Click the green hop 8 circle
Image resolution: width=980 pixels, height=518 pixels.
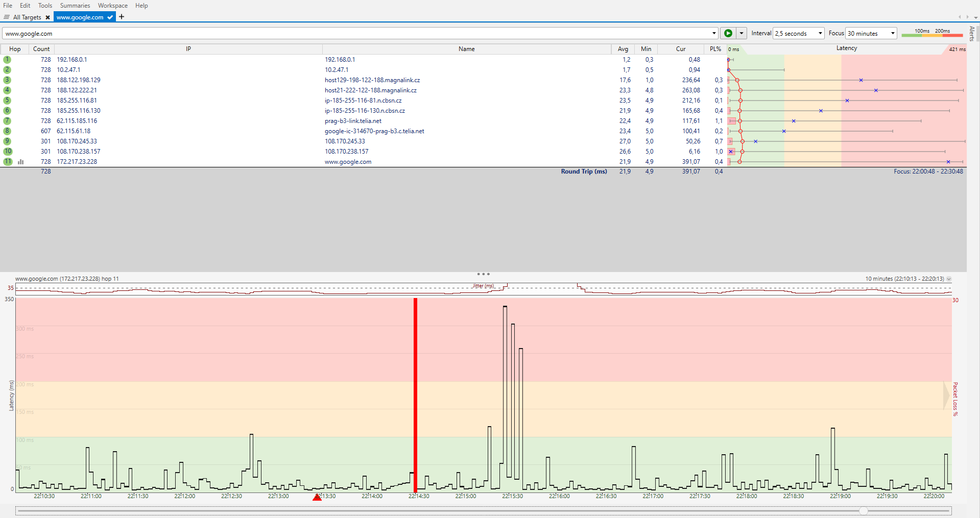point(7,131)
